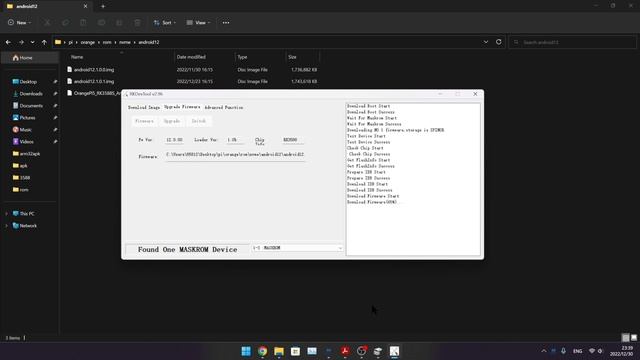Viewport: 640px width, 360px height.
Task: Click 'orange' in the breadcrumb path
Action: tap(87, 42)
